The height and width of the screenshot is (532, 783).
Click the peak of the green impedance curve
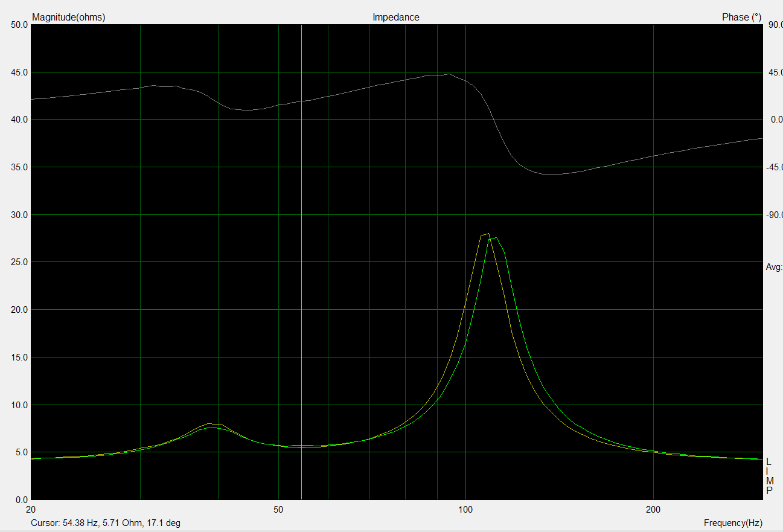click(x=495, y=238)
